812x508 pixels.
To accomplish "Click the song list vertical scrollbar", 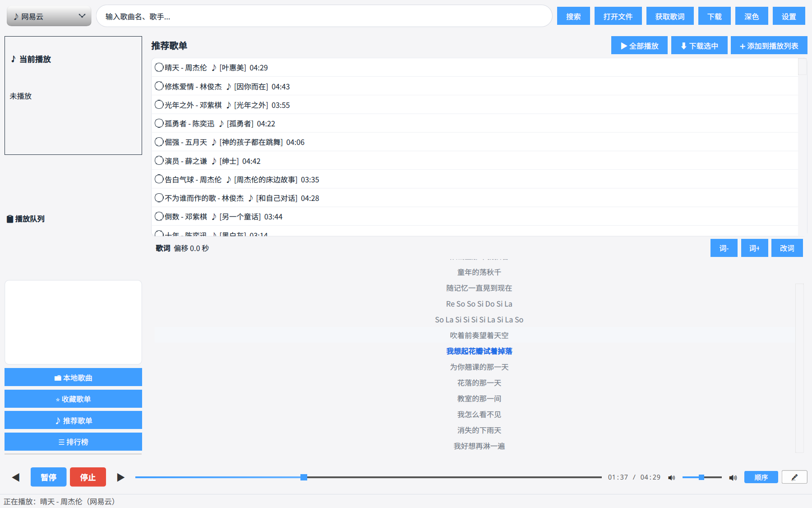I will pos(802,147).
